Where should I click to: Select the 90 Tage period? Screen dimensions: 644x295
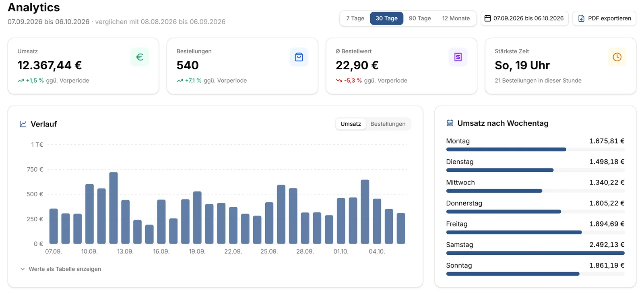point(420,19)
